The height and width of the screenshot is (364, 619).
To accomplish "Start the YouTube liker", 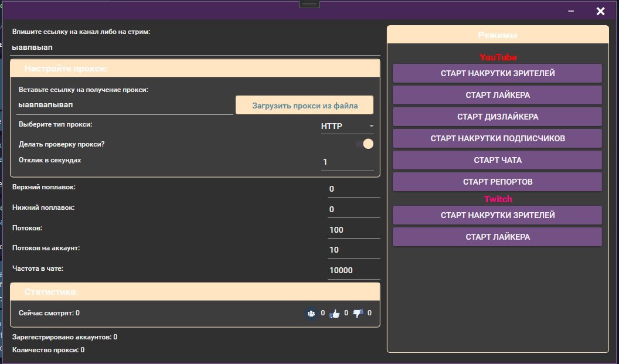I will click(498, 95).
